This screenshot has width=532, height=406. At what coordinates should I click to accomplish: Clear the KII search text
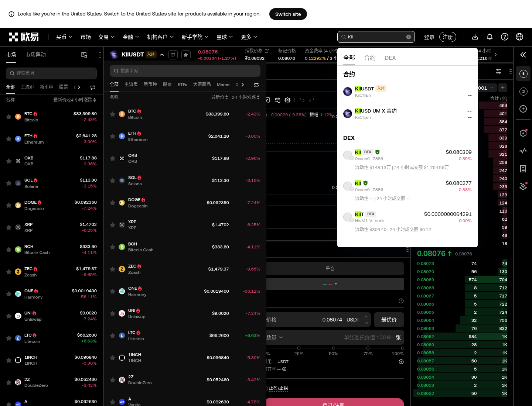tap(409, 37)
